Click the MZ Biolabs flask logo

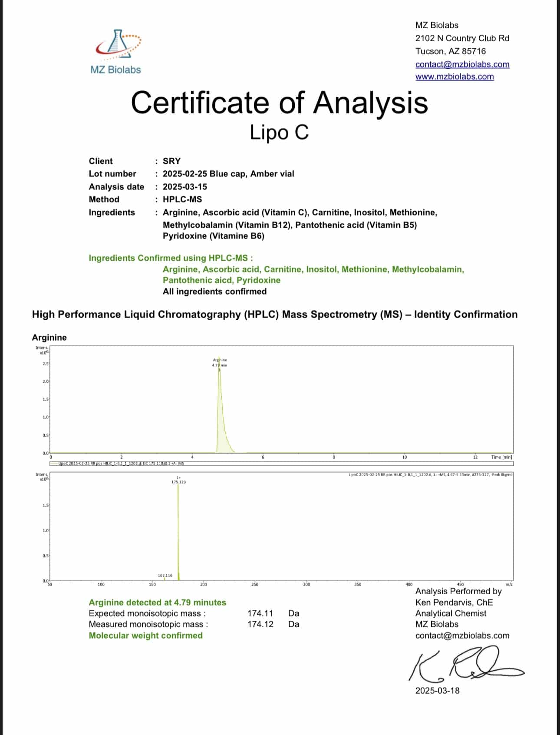pyautogui.click(x=119, y=45)
